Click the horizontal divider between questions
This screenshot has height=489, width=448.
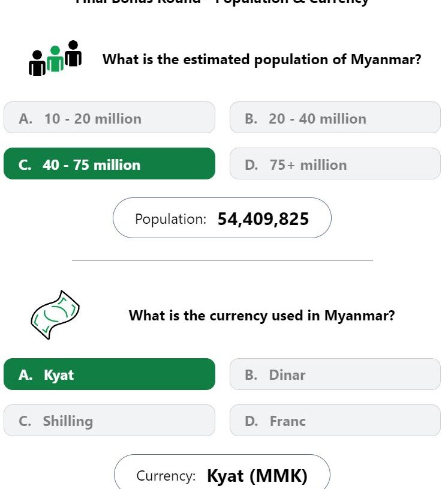[x=222, y=260]
